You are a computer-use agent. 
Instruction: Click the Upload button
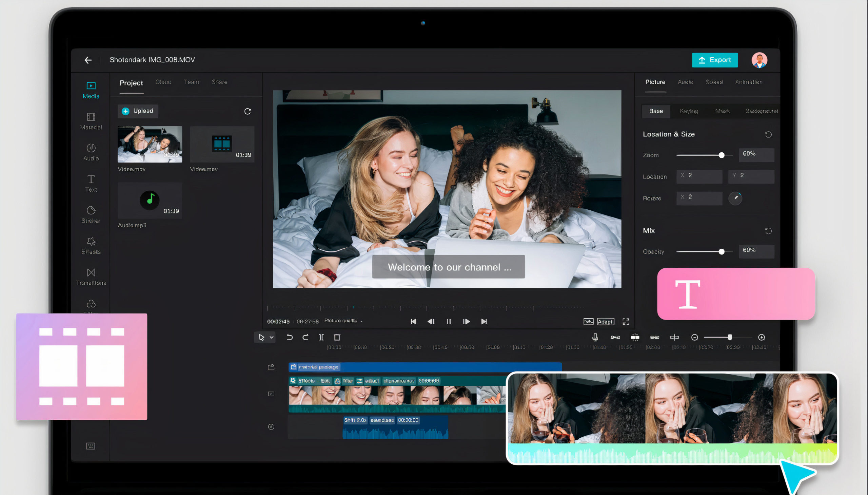click(x=138, y=111)
